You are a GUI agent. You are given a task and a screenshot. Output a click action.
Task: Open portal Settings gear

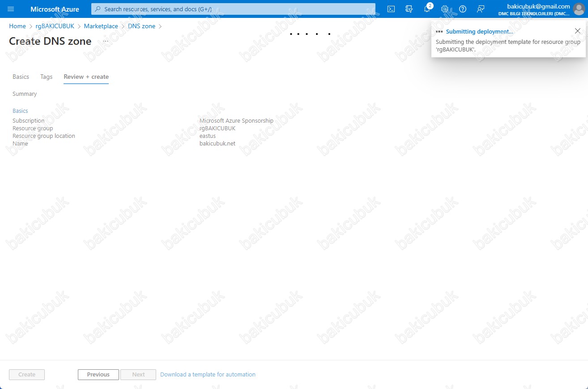(x=444, y=9)
